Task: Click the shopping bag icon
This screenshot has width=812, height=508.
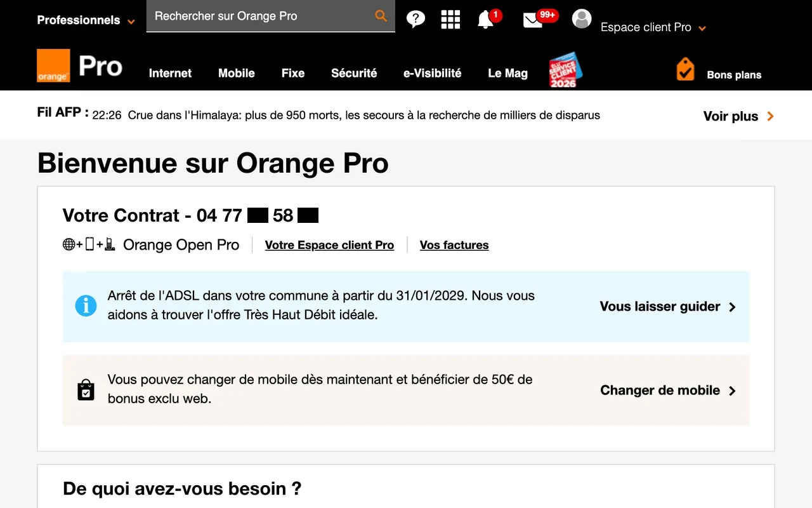Action: tap(86, 390)
